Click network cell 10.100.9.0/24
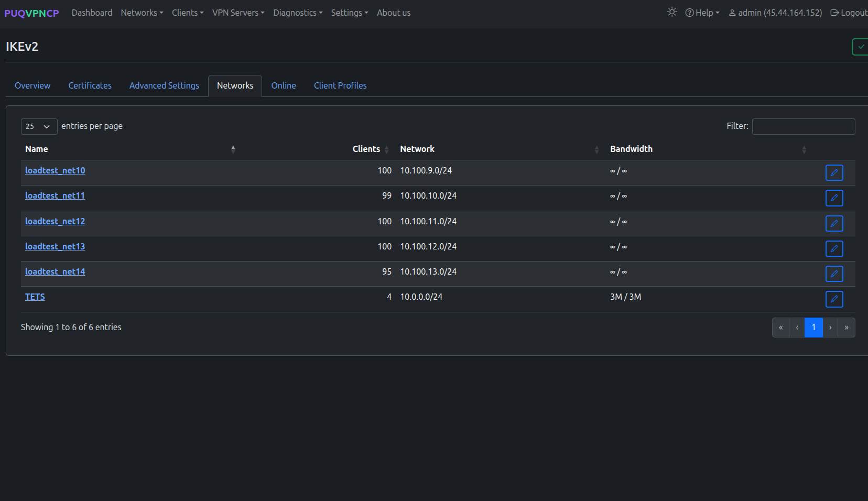The width and height of the screenshot is (868, 501). [x=426, y=170]
